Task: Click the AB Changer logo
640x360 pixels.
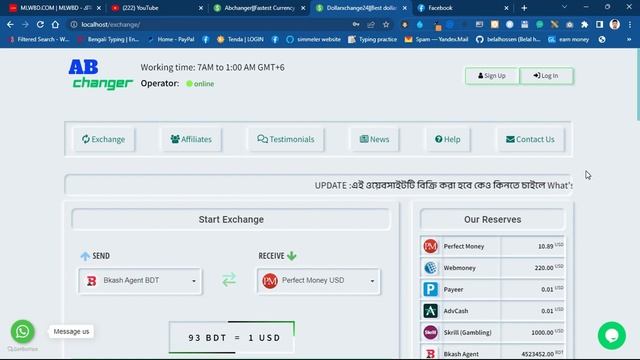Action: point(100,74)
